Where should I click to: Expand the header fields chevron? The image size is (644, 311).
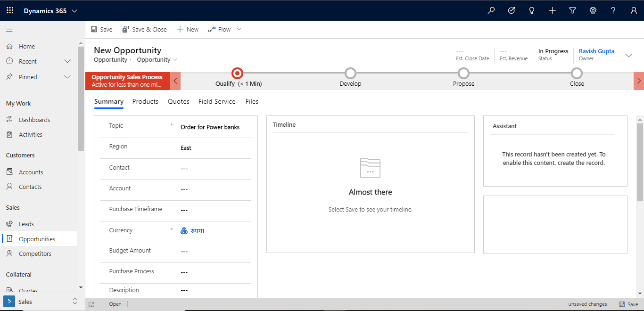[x=628, y=55]
